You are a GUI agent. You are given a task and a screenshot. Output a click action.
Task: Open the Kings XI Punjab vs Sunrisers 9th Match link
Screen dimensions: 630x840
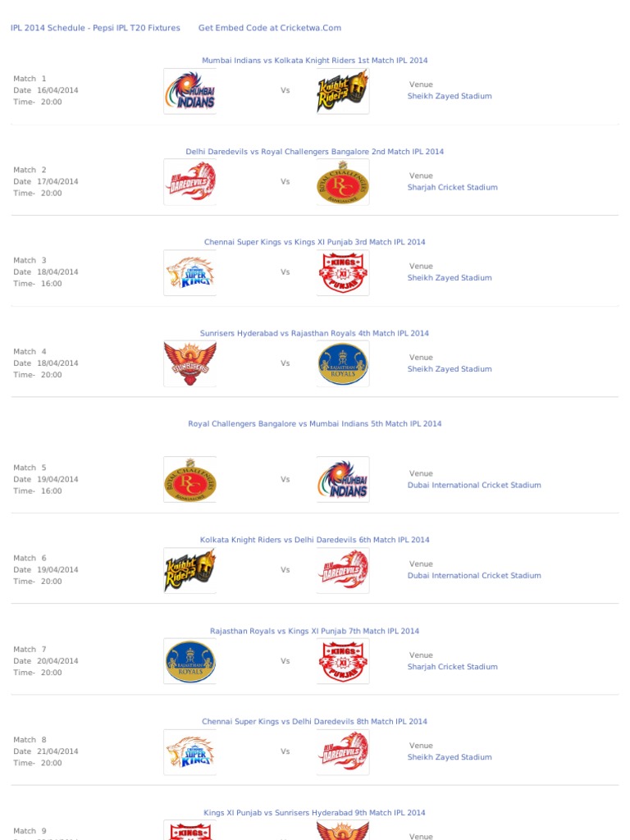pyautogui.click(x=315, y=813)
